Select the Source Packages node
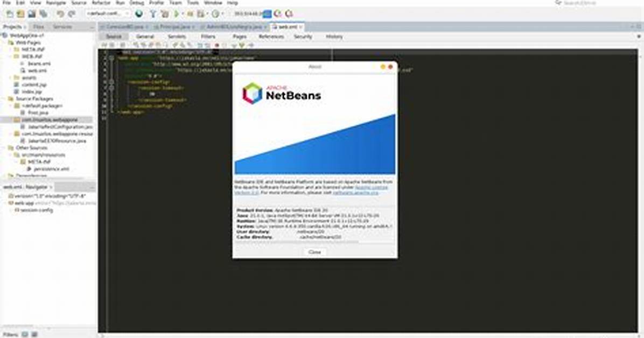644x338 pixels. (x=34, y=99)
